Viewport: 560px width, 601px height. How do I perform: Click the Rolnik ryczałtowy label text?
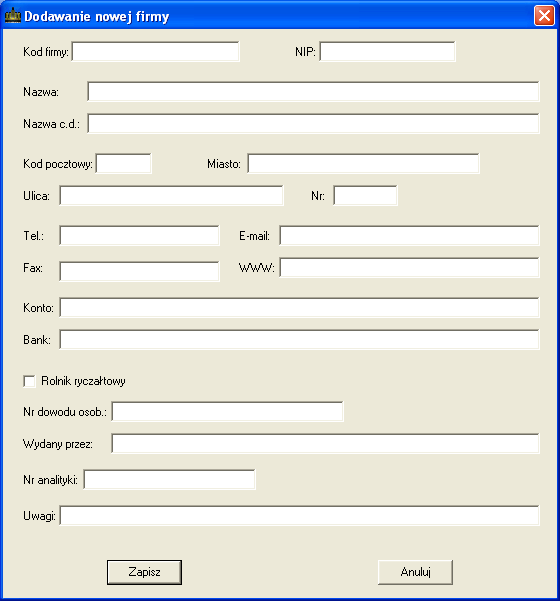pyautogui.click(x=83, y=381)
